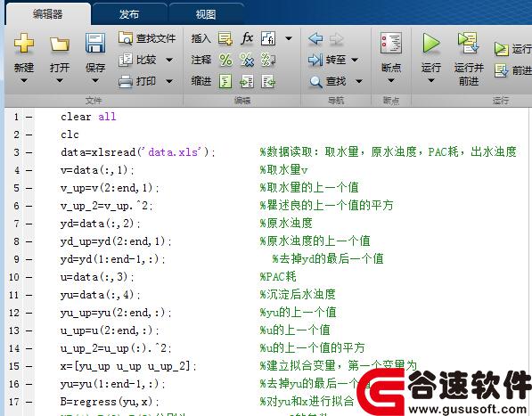Click the Find (查找) magnifier button

328,81
